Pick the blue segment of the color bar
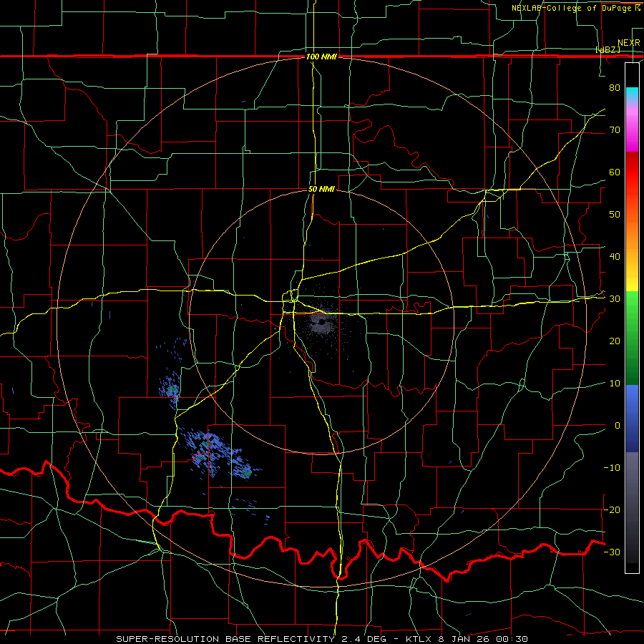This screenshot has height=644, width=644. click(632, 418)
